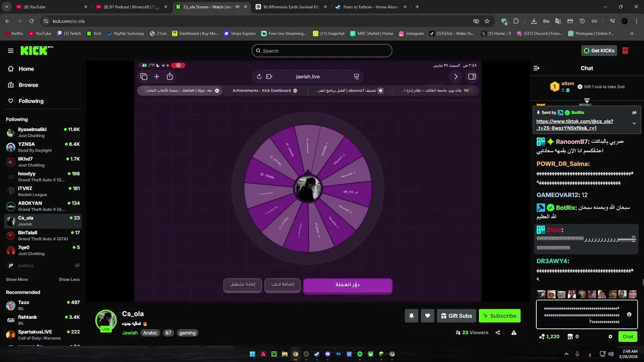Open Tazo IRL recommended channel
This screenshot has height=362, width=644.
[43, 306]
